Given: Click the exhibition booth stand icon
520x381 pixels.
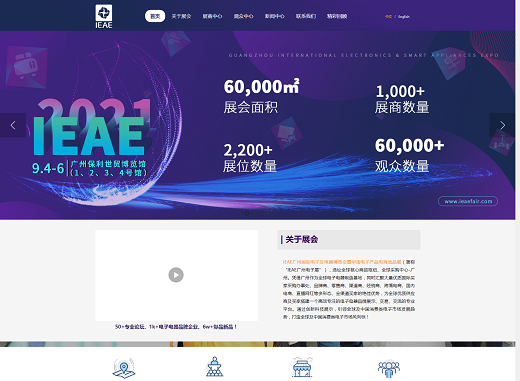Looking at the screenshot, I should 214,367.
